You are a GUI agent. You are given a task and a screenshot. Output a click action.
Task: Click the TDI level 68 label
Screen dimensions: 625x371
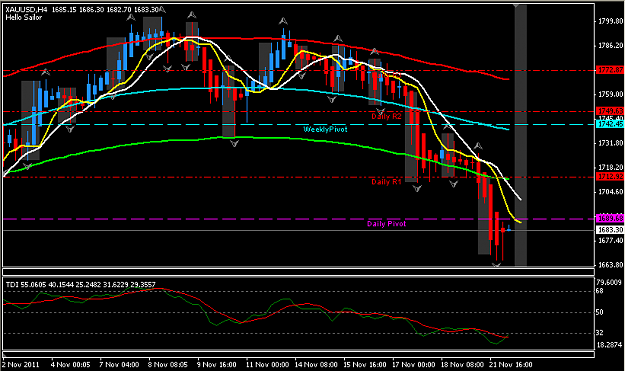click(599, 291)
